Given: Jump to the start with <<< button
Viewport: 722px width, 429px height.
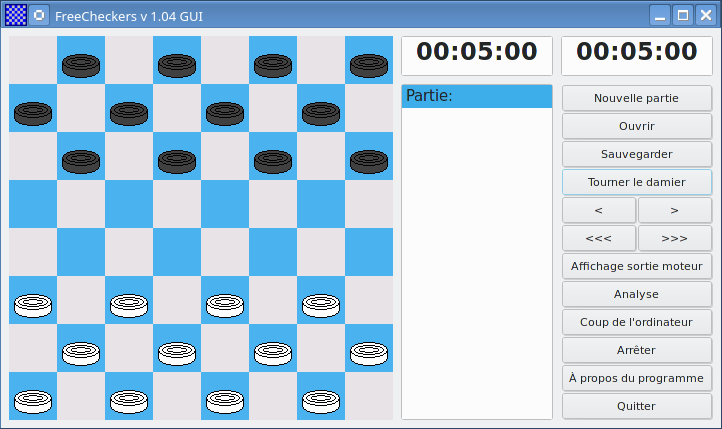Looking at the screenshot, I should click(x=598, y=238).
